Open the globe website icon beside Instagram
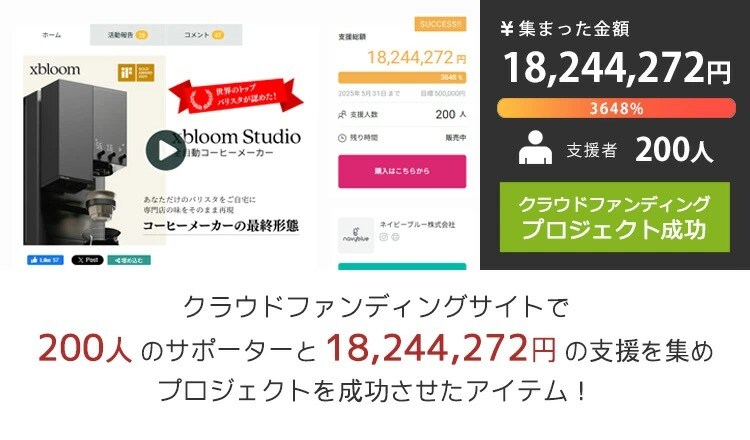Image resolution: width=750 pixels, height=440 pixels. click(x=395, y=237)
